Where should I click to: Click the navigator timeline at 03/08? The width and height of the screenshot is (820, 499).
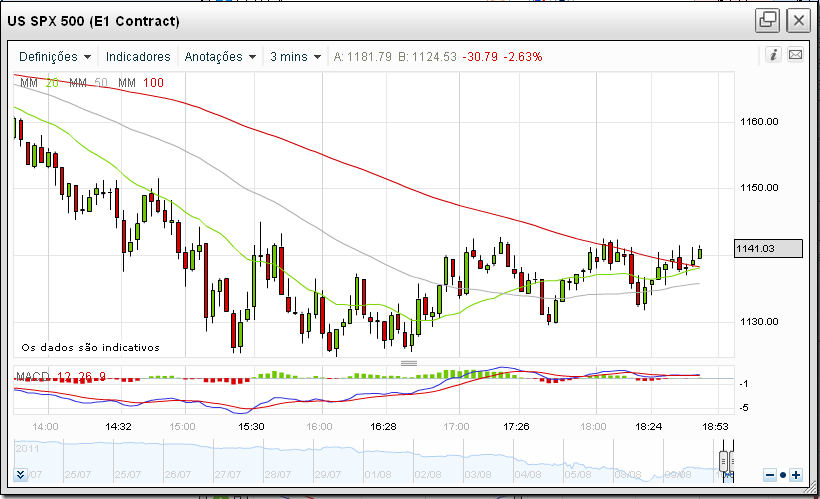(x=477, y=475)
